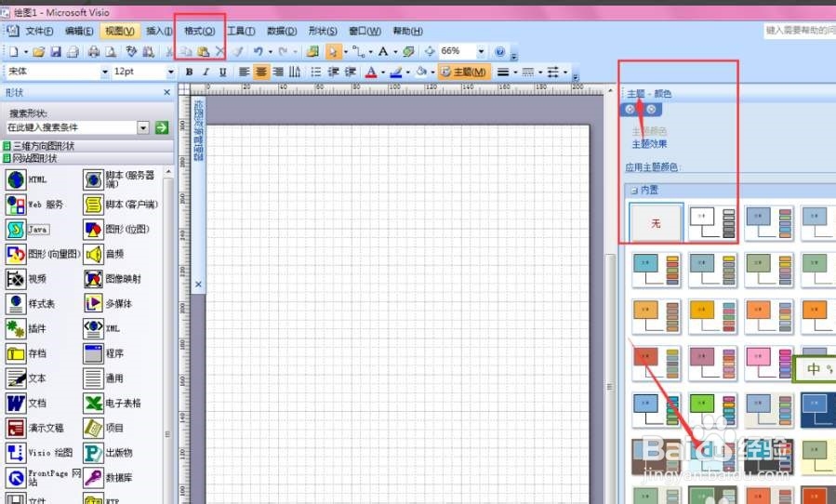Click the task pane forward arrow button
The height and width of the screenshot is (504, 836).
651,110
